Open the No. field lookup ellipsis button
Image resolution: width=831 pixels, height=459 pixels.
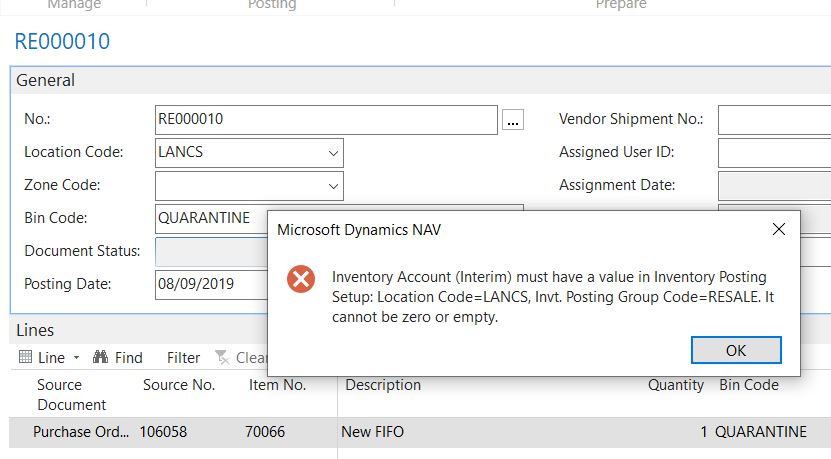512,120
